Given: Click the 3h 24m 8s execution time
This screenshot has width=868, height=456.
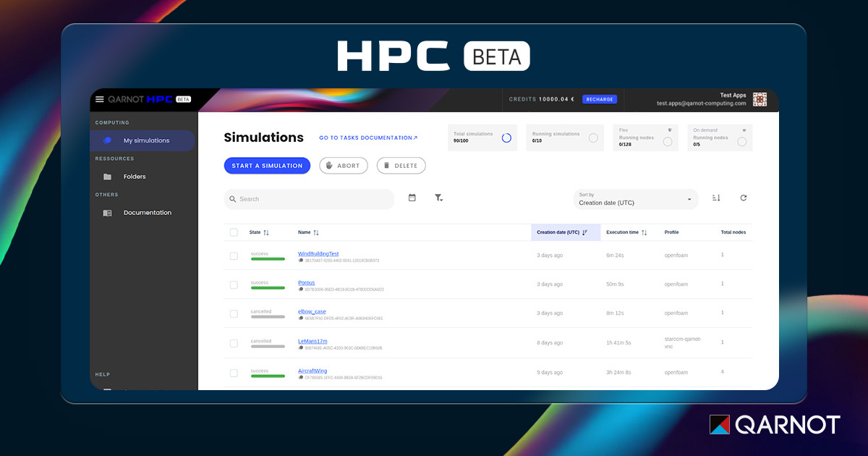Looking at the screenshot, I should tap(618, 372).
